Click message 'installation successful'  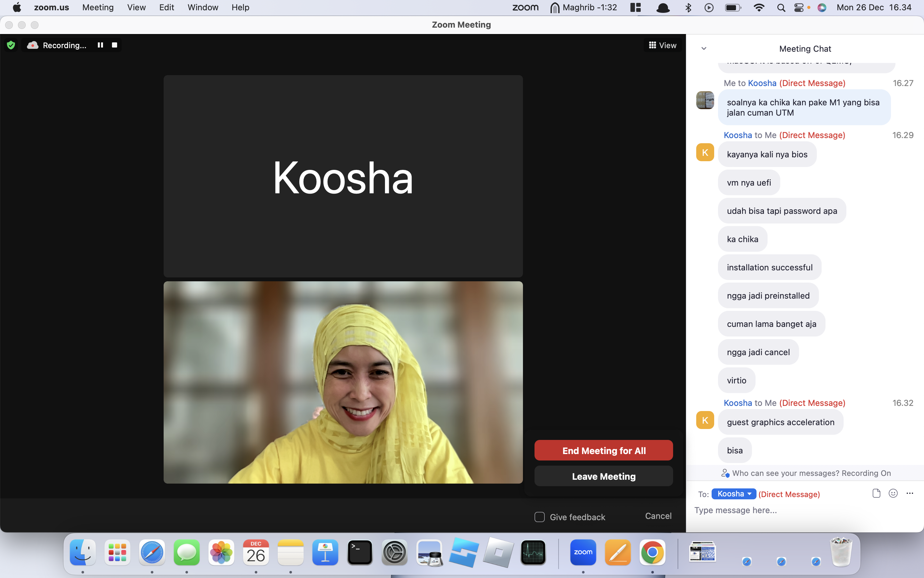click(769, 267)
